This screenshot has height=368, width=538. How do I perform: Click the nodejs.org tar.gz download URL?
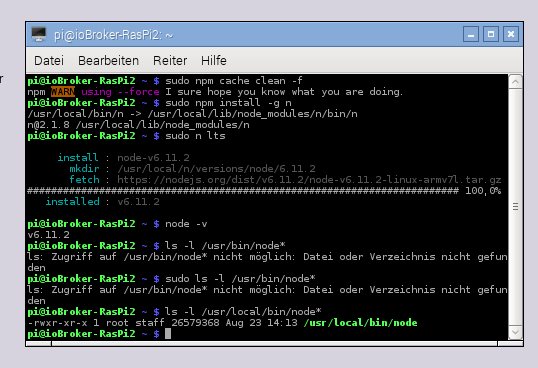(x=309, y=180)
